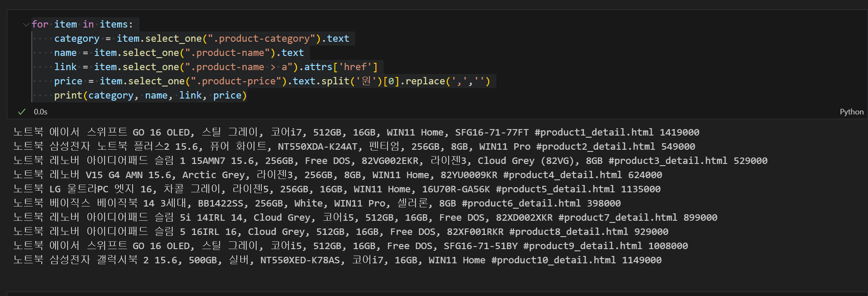The width and height of the screenshot is (868, 296).
Task: Click the price value 1419000
Action: coord(679,133)
